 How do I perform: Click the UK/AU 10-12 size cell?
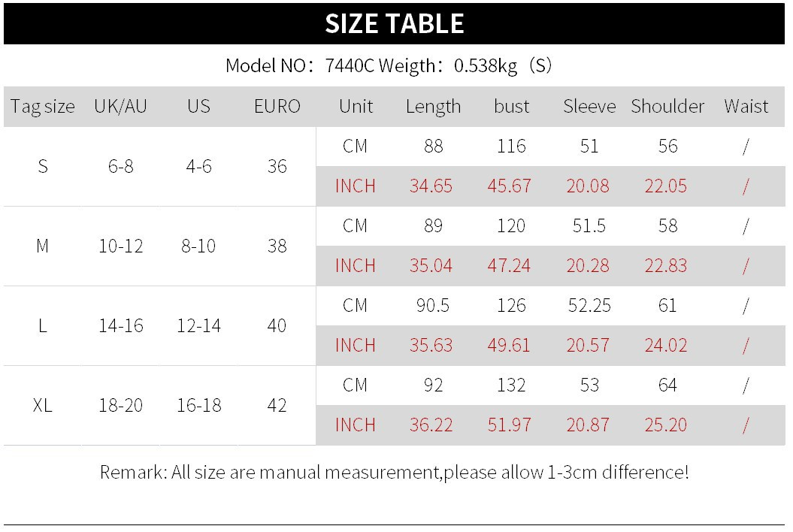[120, 246]
